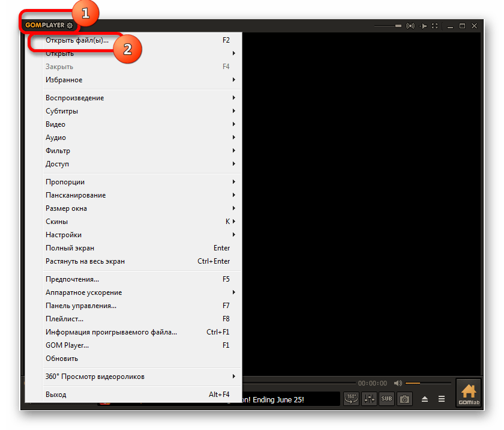Click the SUB subtitles button
The width and height of the screenshot is (504, 430).
(386, 399)
